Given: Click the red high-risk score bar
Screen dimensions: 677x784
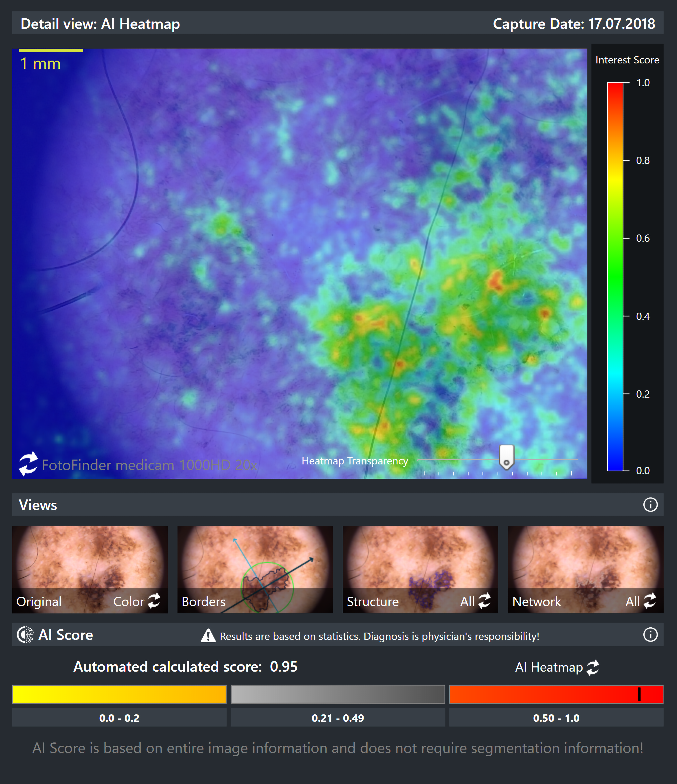Looking at the screenshot, I should tap(556, 694).
